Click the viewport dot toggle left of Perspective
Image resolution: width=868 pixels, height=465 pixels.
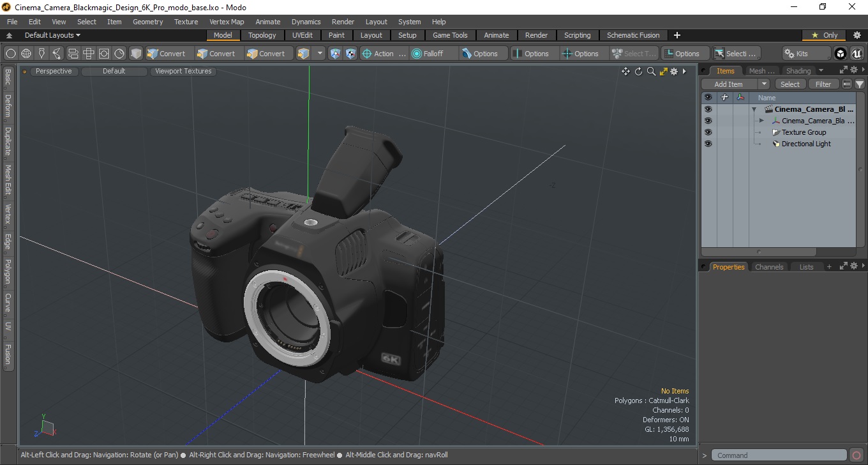pyautogui.click(x=25, y=72)
